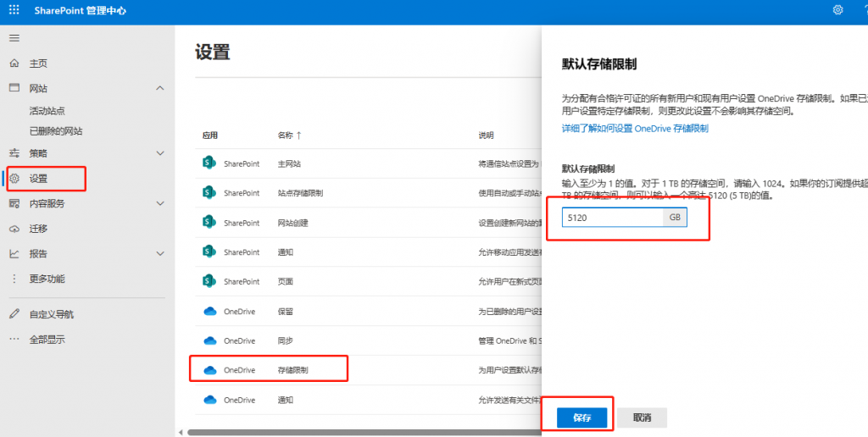Image resolution: width=868 pixels, height=437 pixels.
Task: Click the OneDrive cloud icon in 存储限制 row
Action: click(210, 370)
